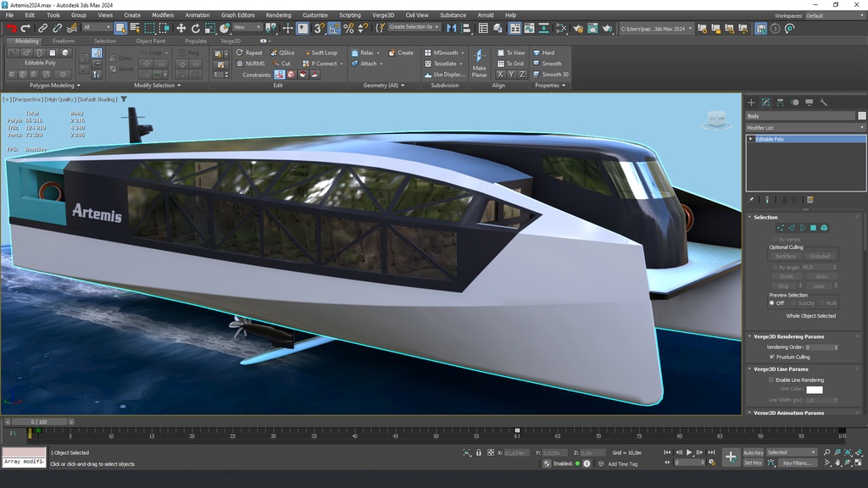
Task: Switch to the Freeform ribbon tab
Action: click(x=64, y=41)
